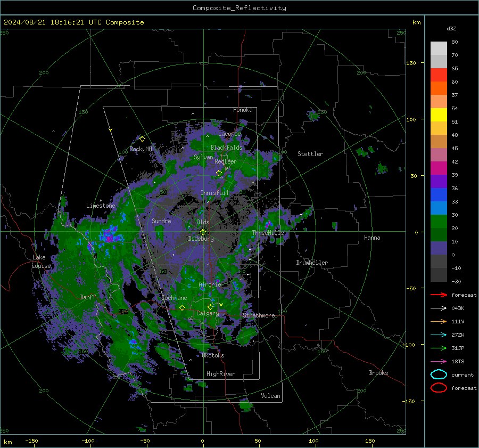Click the Sundre city label
This screenshot has height=448, width=479.
161,221
